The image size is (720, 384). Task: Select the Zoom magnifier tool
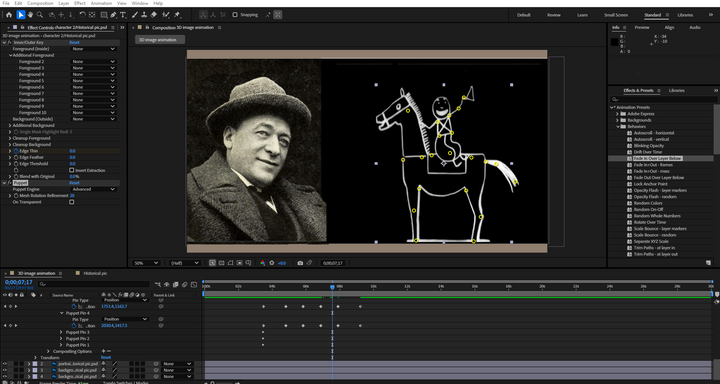pos(40,15)
